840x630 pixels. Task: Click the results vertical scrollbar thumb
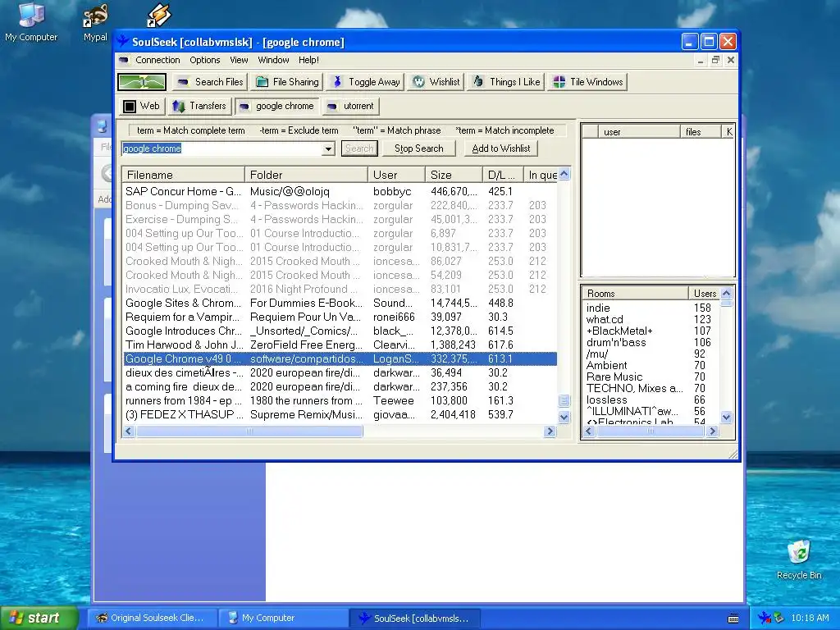[x=564, y=400]
